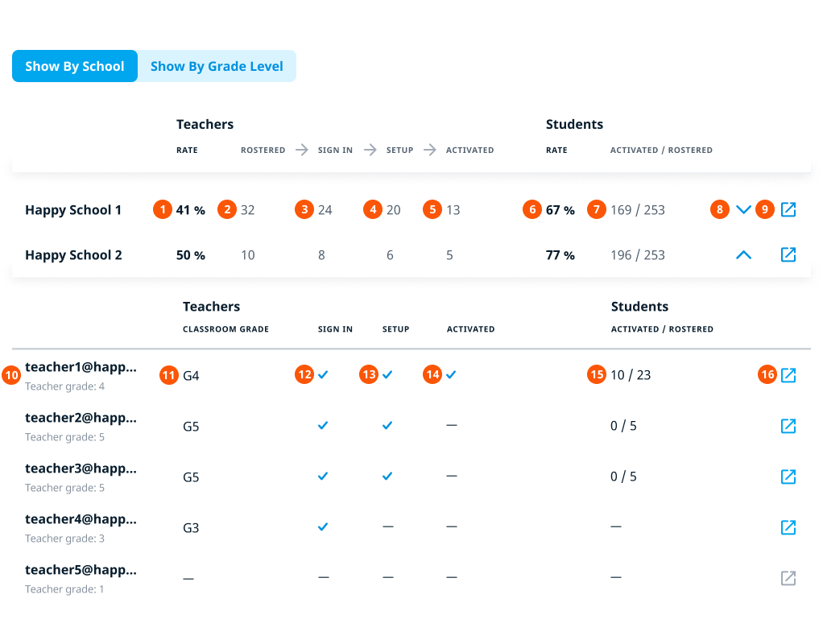Select the teacher1@happ... email entry

[81, 367]
